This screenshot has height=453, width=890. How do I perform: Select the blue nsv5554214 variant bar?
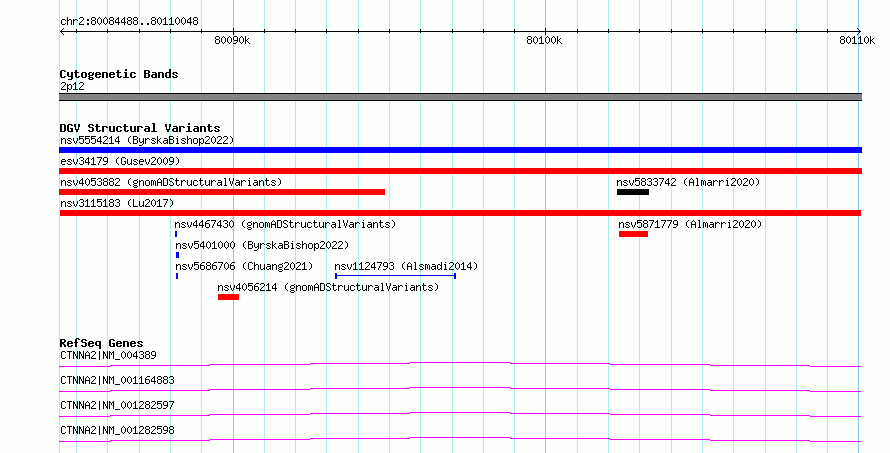pyautogui.click(x=460, y=150)
